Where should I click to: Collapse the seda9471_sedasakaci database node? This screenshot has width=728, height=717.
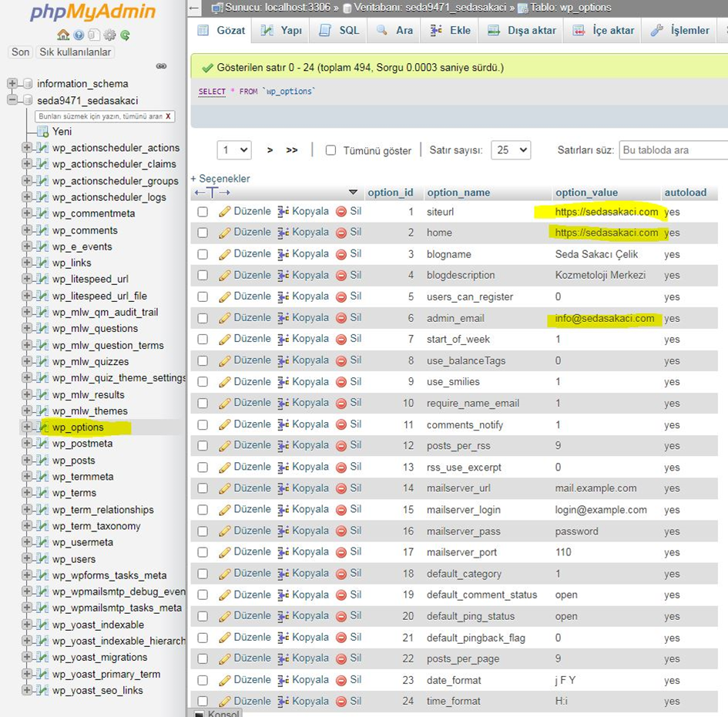12,100
